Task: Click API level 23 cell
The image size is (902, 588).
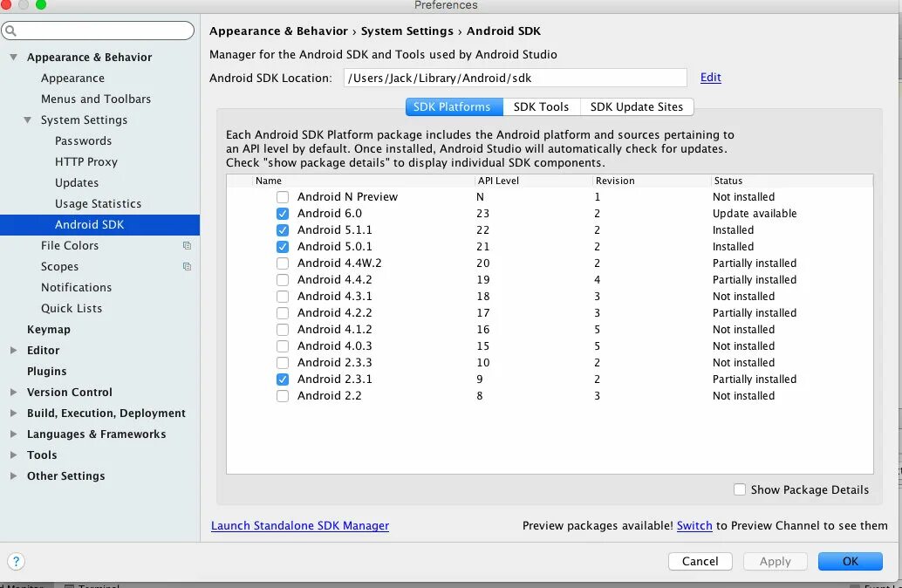Action: click(x=482, y=214)
